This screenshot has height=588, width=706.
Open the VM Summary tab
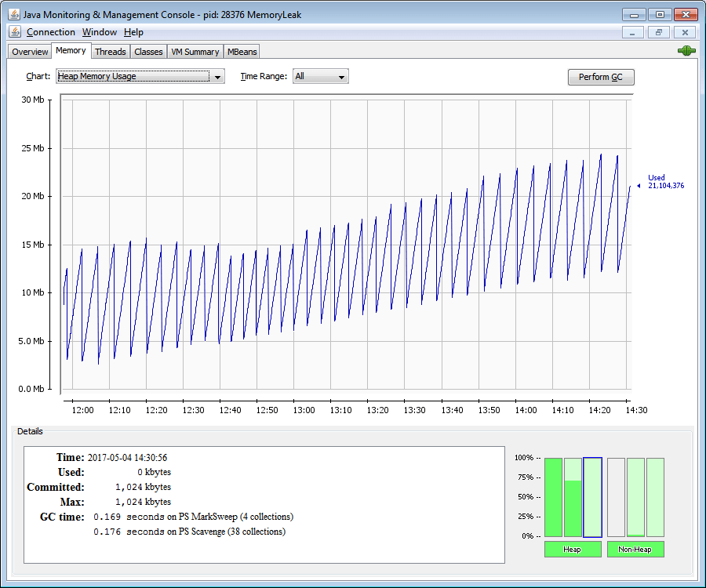pos(195,52)
